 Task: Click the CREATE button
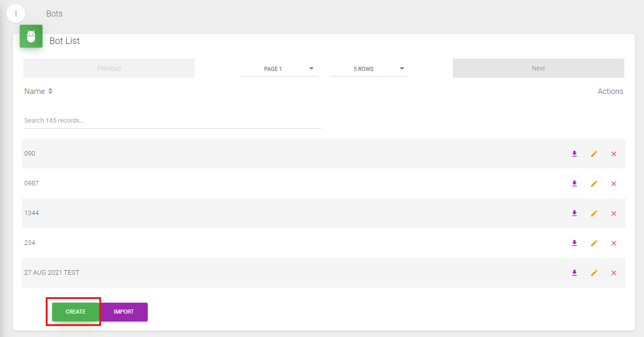point(75,312)
